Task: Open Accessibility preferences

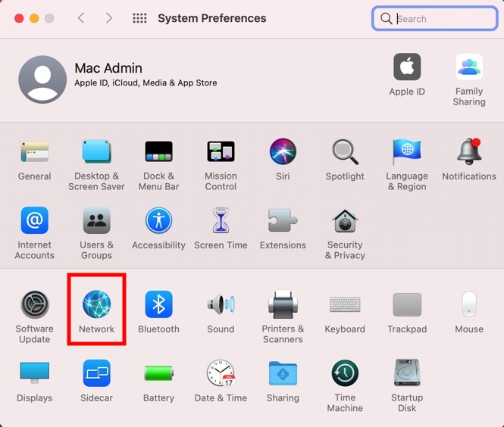Action: (158, 222)
